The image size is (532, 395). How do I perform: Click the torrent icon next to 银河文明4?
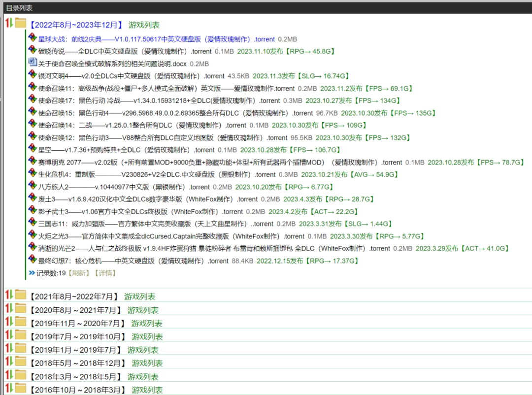[33, 75]
